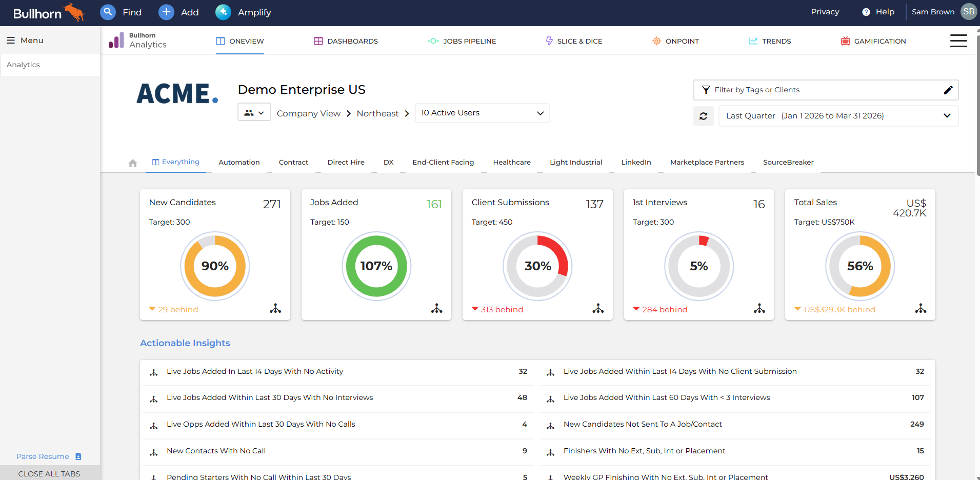
Task: Click the Jobs Added 107% progress ring
Action: tap(376, 266)
